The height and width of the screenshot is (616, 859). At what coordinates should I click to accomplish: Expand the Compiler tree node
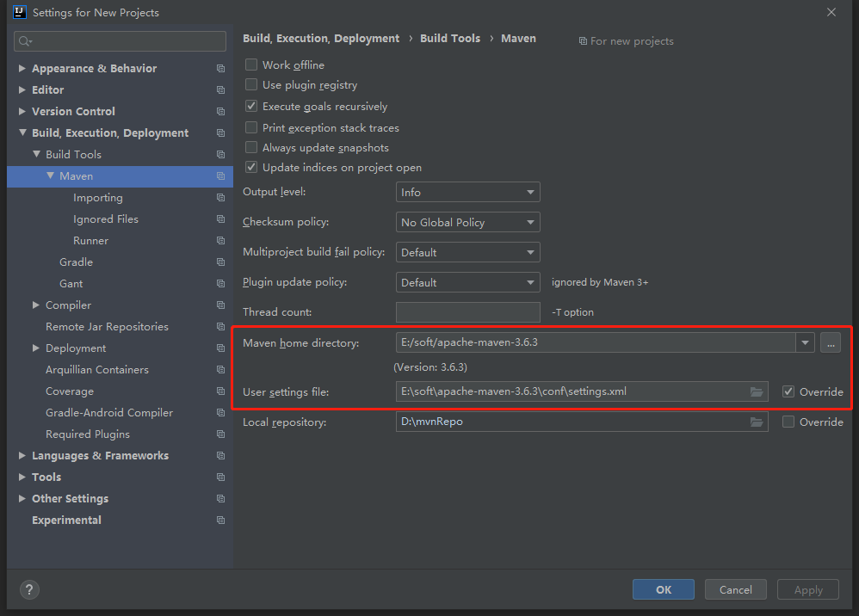coord(36,305)
